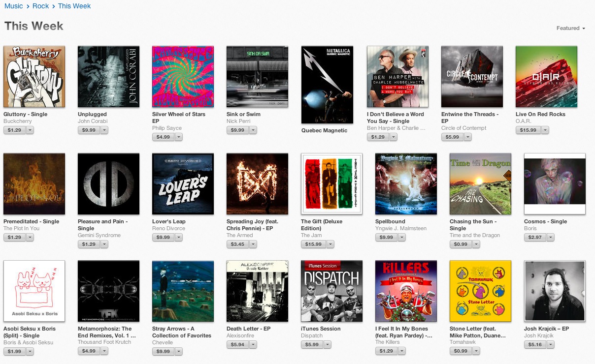Buy Gluttony single for $1.29

(14, 130)
